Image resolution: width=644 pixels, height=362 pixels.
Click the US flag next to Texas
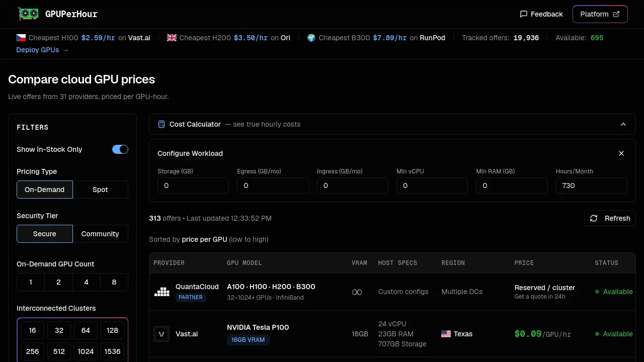pos(446,334)
